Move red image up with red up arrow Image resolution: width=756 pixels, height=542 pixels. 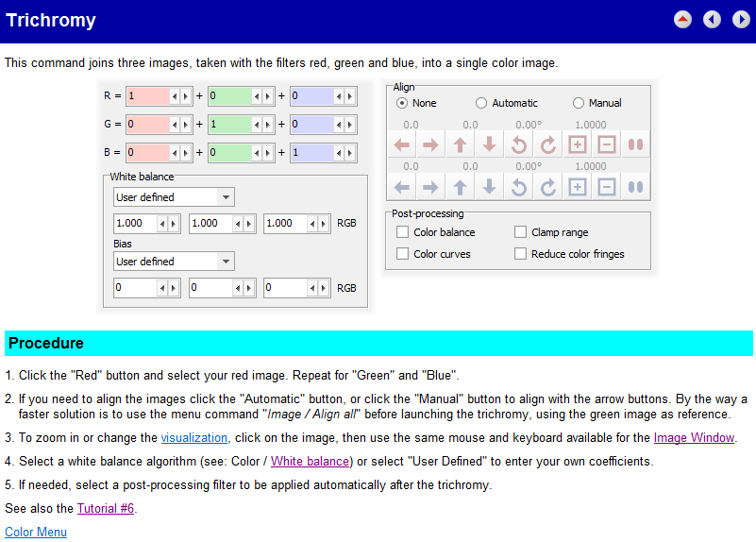pos(460,144)
